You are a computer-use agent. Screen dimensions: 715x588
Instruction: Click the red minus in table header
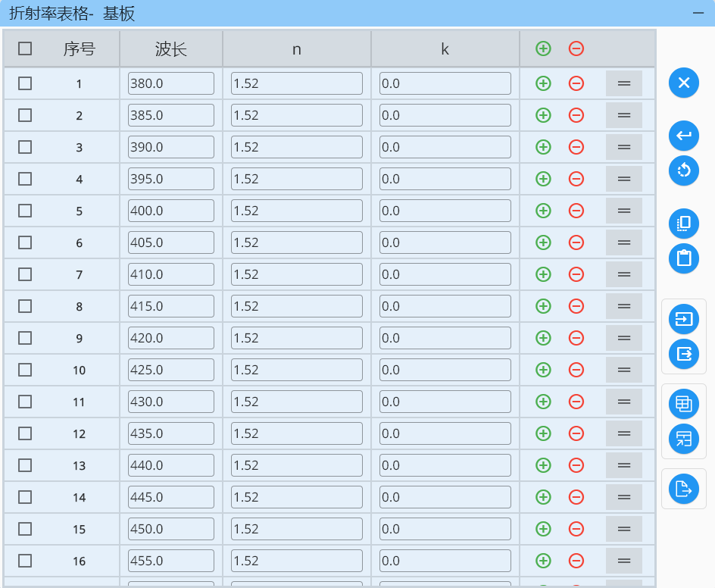pyautogui.click(x=576, y=48)
